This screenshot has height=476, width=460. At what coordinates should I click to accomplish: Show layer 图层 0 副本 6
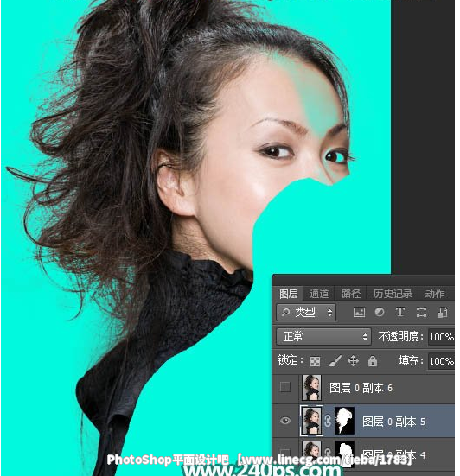[x=285, y=387]
